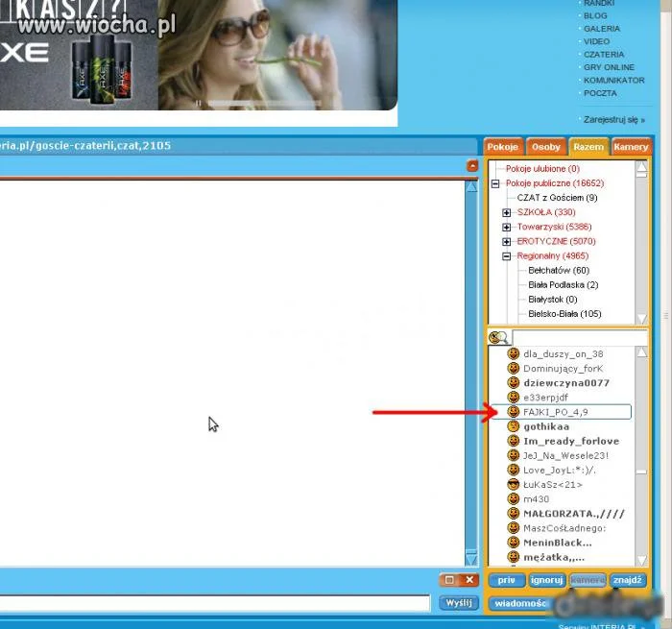The image size is (672, 629).
Task: Focus the user search input field
Action: click(x=580, y=338)
